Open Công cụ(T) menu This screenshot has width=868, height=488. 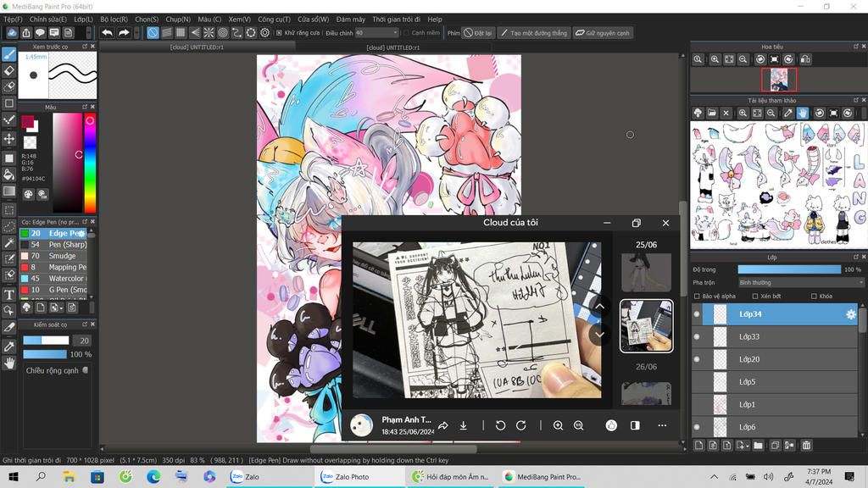274,19
